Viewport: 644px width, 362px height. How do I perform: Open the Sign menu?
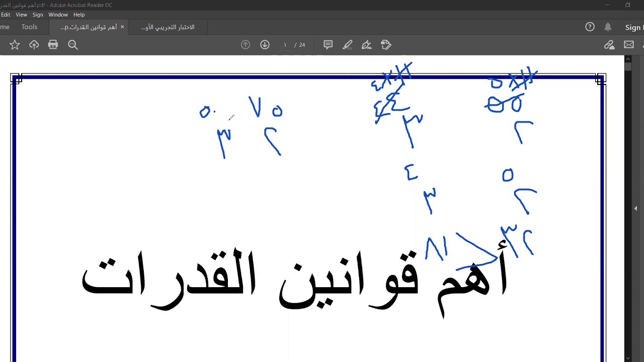[38, 15]
